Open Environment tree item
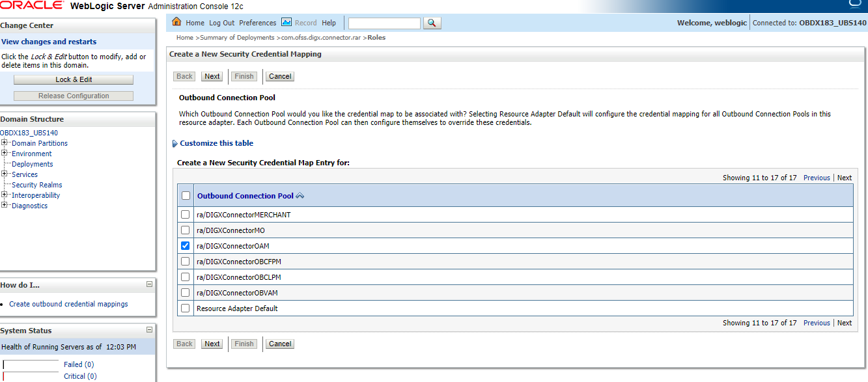Screen dimensions: 868x382 tap(32, 154)
